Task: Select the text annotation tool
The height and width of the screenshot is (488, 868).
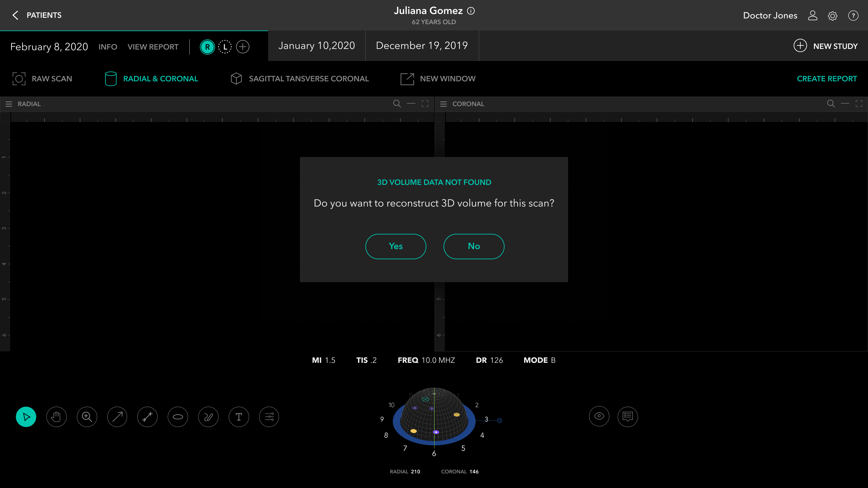Action: [239, 417]
